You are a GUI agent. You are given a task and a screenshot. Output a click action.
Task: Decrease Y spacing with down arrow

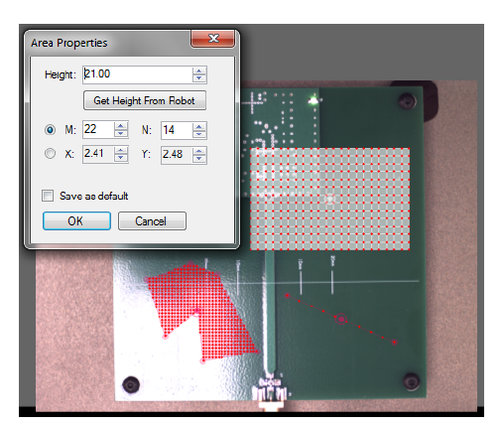coord(199,159)
